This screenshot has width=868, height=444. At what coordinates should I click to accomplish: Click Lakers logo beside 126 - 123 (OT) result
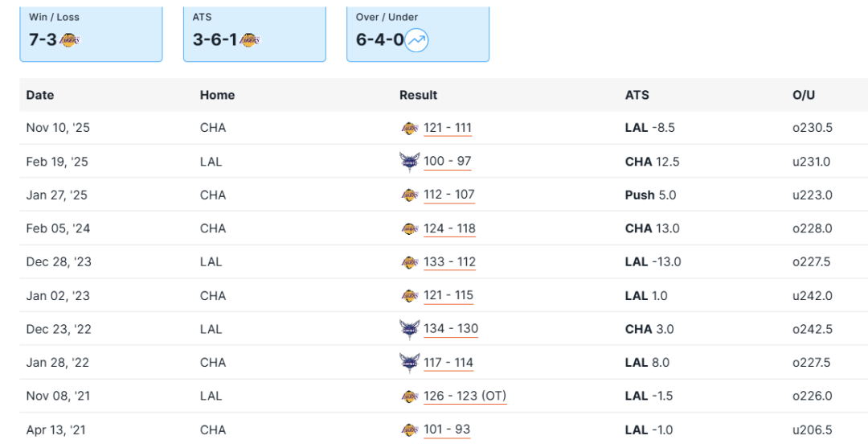[x=410, y=397]
